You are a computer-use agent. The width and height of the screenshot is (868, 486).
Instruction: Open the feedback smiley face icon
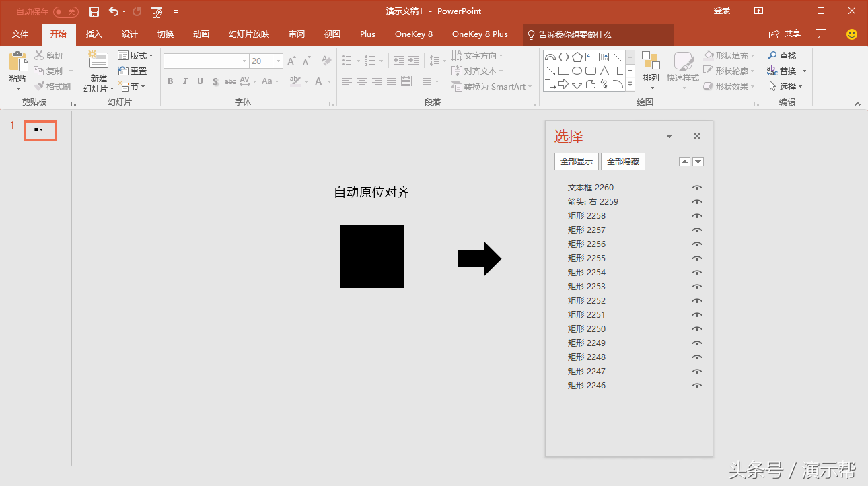[x=852, y=34]
